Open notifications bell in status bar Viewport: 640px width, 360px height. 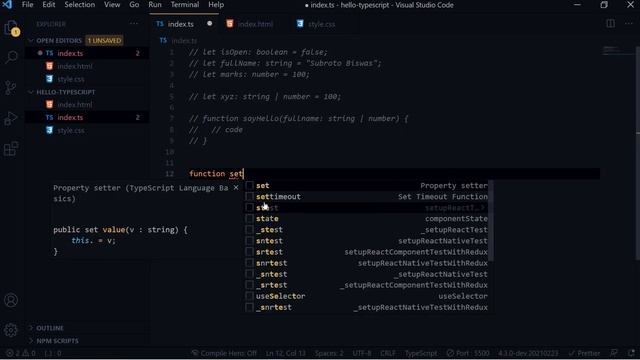pyautogui.click(x=631, y=353)
